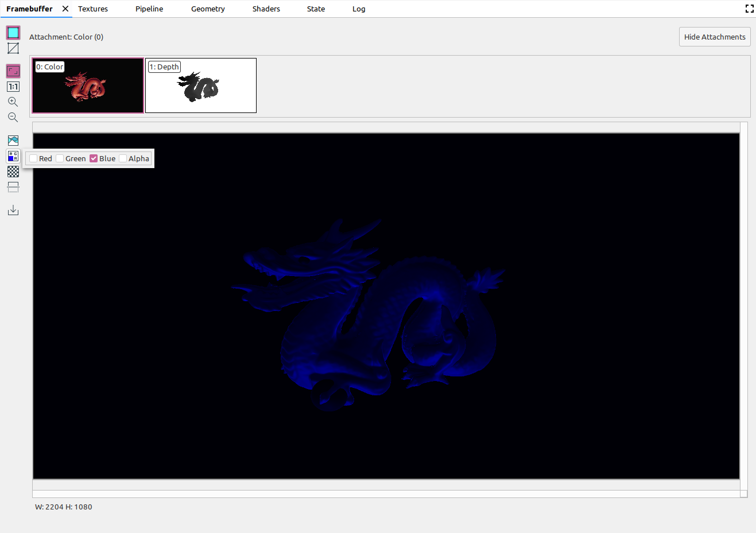Switch to the Textures tab
The width and height of the screenshot is (756, 533).
click(x=93, y=9)
